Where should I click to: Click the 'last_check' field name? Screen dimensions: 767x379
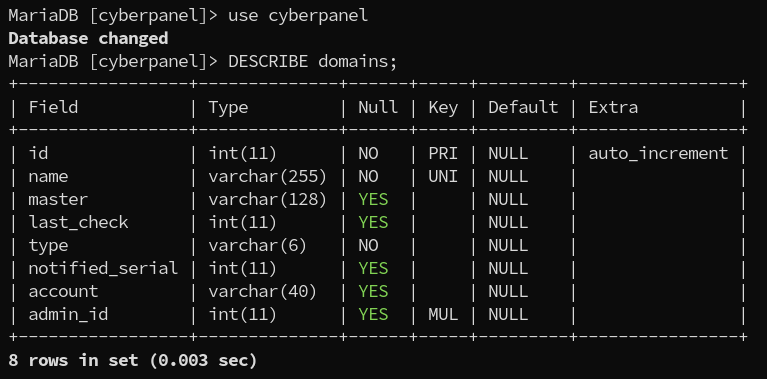[78, 223]
